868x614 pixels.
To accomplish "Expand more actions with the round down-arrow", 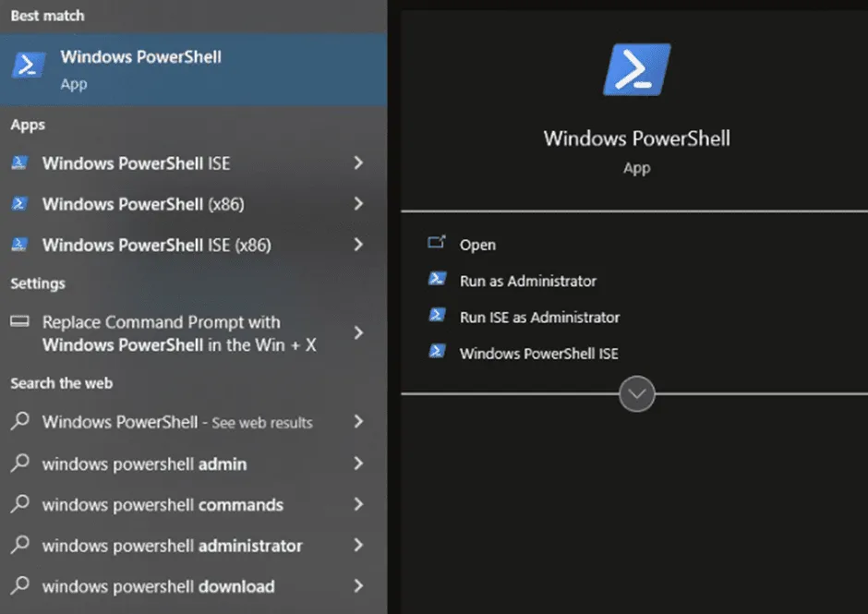I will point(636,394).
